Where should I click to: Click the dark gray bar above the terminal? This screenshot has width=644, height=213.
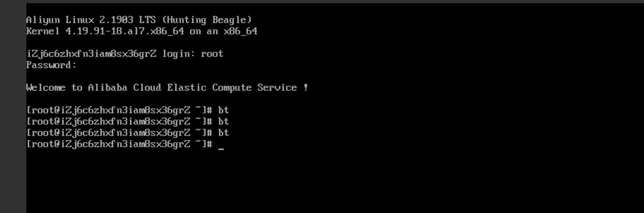tap(322, 1)
